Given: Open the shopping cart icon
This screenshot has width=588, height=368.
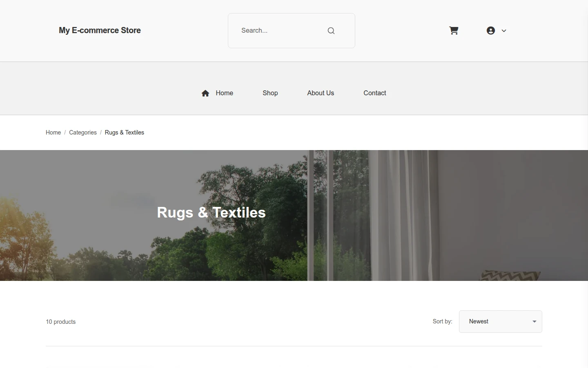Looking at the screenshot, I should (454, 31).
